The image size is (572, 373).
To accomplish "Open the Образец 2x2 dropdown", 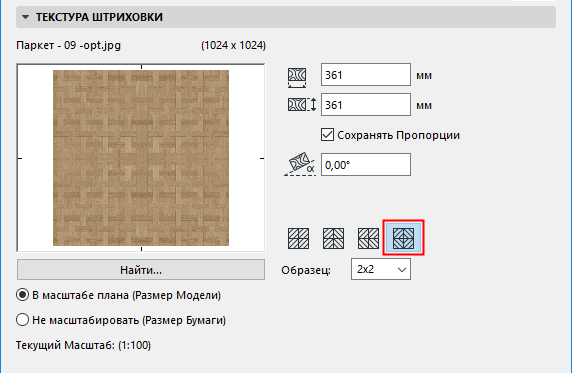I will point(381,269).
